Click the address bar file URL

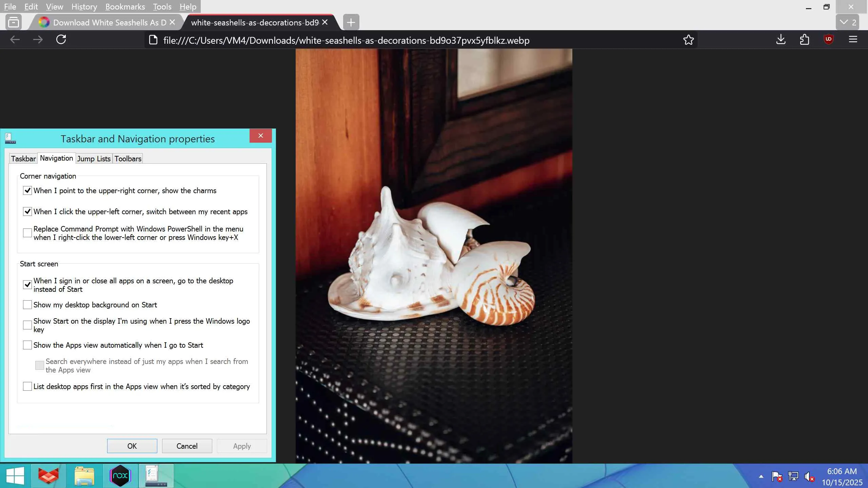(x=346, y=40)
